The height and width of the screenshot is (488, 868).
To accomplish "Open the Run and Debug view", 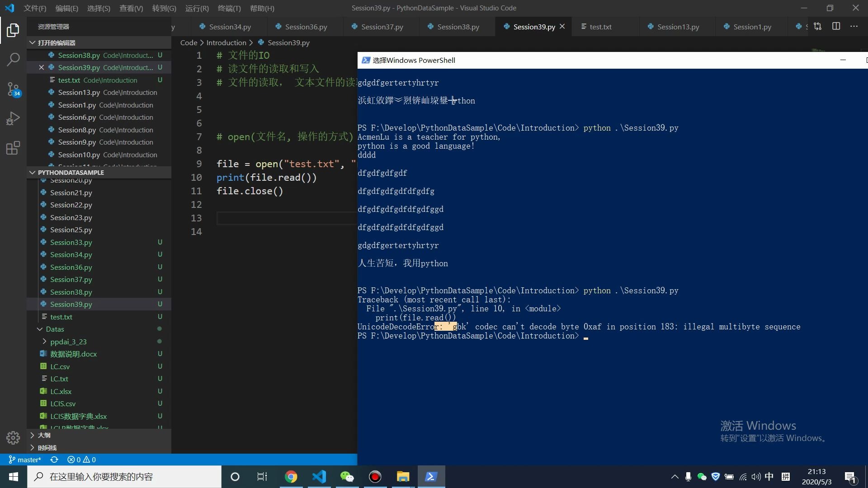I will (13, 118).
